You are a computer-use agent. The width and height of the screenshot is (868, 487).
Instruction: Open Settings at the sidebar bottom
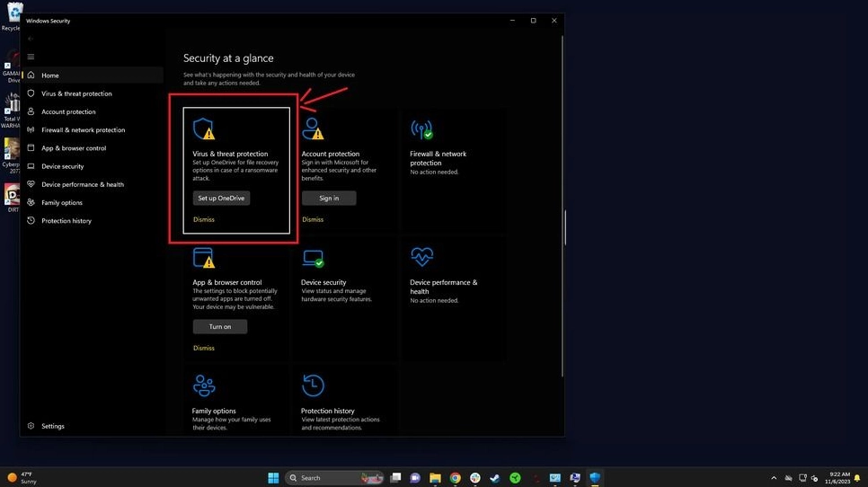[52, 426]
